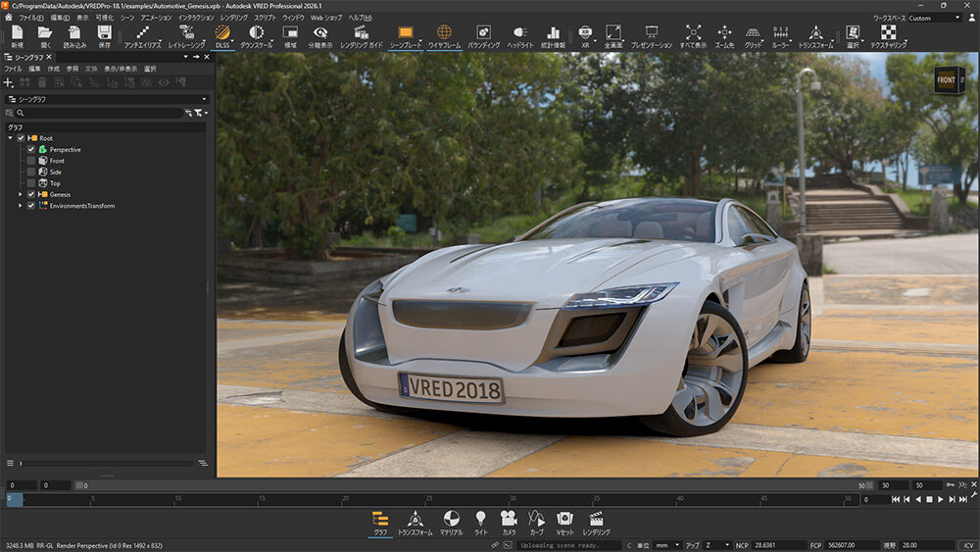
Task: Click the home icon in menu bar
Action: click(9, 18)
